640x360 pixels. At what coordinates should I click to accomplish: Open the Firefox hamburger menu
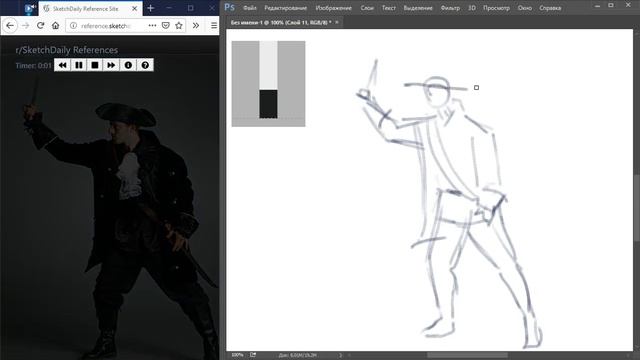[x=214, y=26]
